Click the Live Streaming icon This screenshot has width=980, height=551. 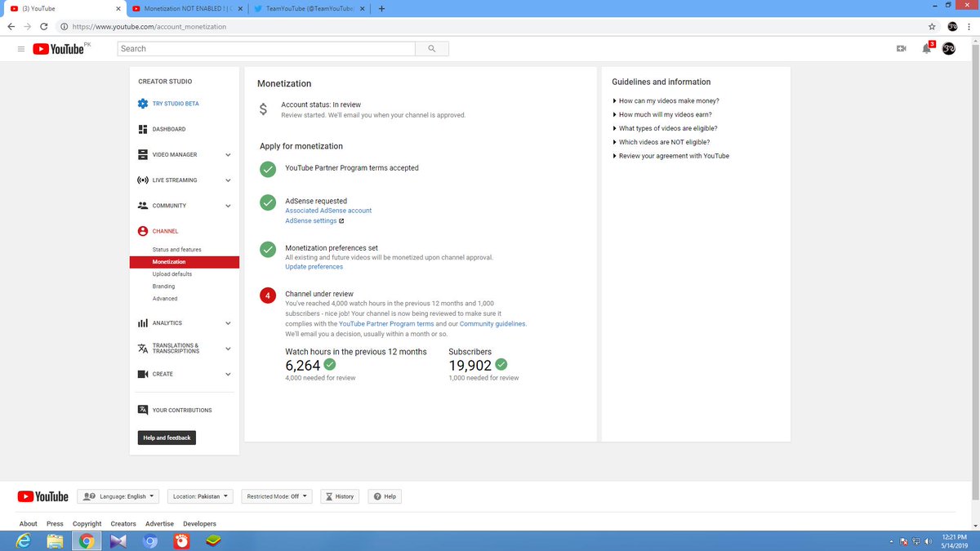point(143,180)
